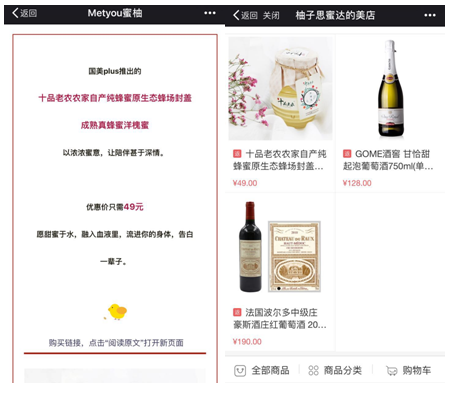The width and height of the screenshot is (451, 404).
Task: Click the 购买链接 阅读原文 purchase text
Action: (116, 343)
